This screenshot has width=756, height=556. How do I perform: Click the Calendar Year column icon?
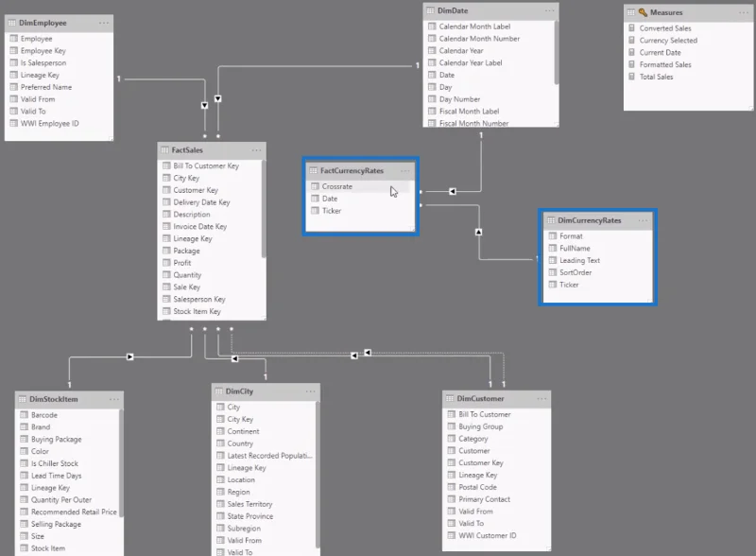[432, 51]
